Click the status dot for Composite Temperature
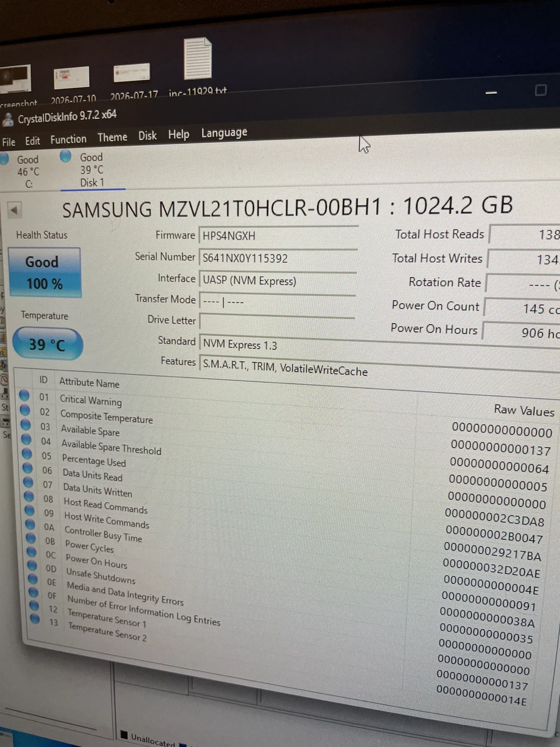 [x=25, y=410]
